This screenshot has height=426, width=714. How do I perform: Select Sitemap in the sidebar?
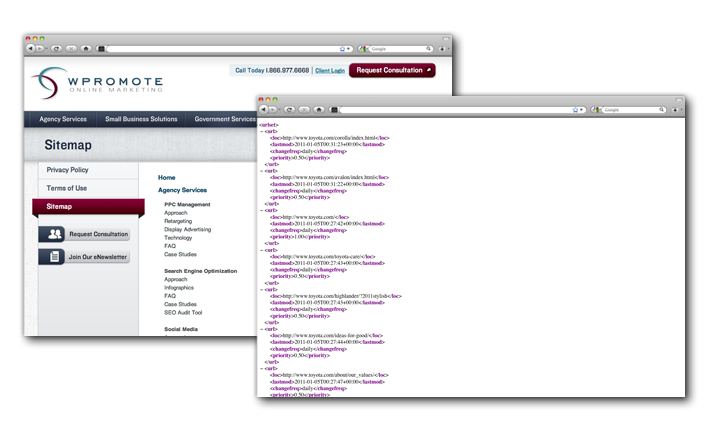tap(88, 207)
